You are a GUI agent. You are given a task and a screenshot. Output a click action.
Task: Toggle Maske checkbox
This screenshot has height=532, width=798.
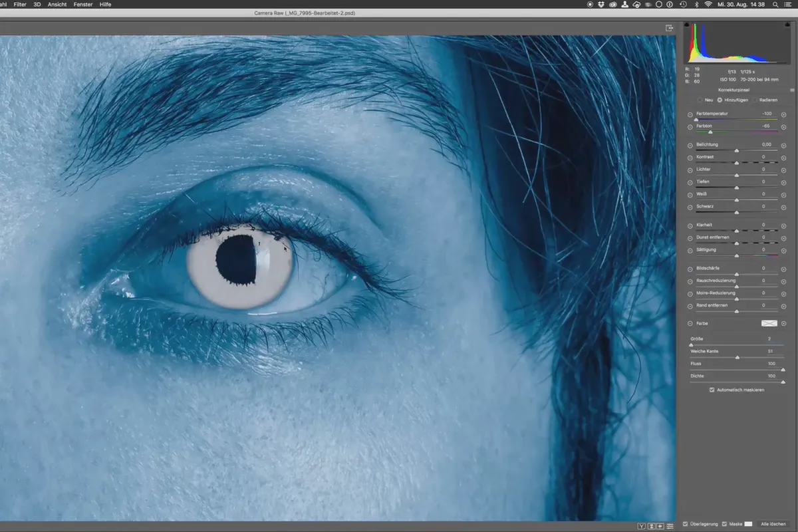(725, 524)
